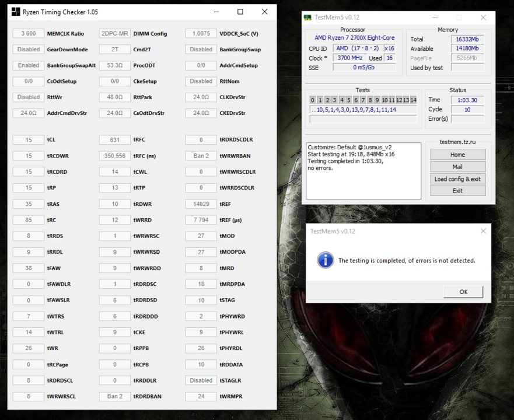This screenshot has width=514, height=420.
Task: Click the tREF value 14029
Action: click(201, 204)
